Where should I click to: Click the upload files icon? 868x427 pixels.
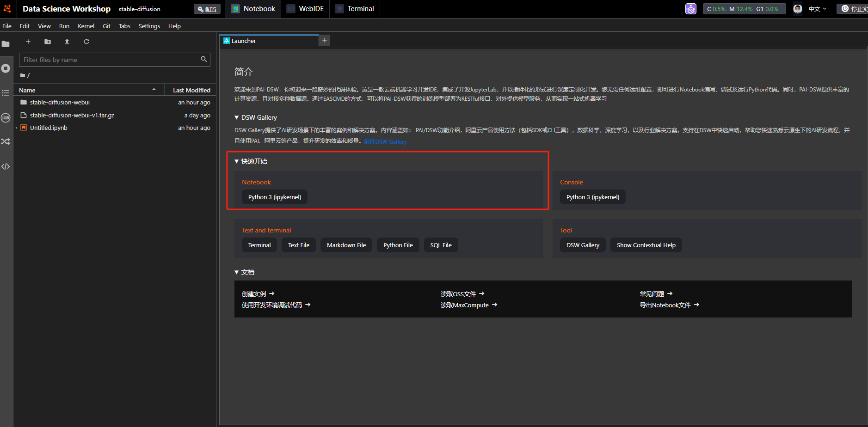click(67, 42)
